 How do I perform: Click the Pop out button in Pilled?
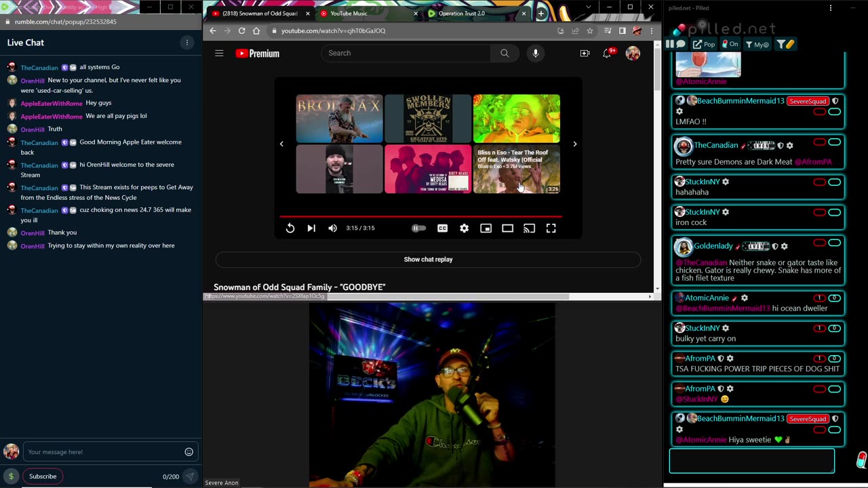pos(704,45)
